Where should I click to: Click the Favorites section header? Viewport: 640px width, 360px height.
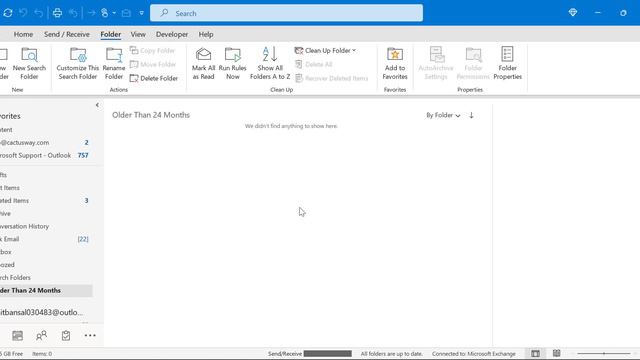[10, 116]
